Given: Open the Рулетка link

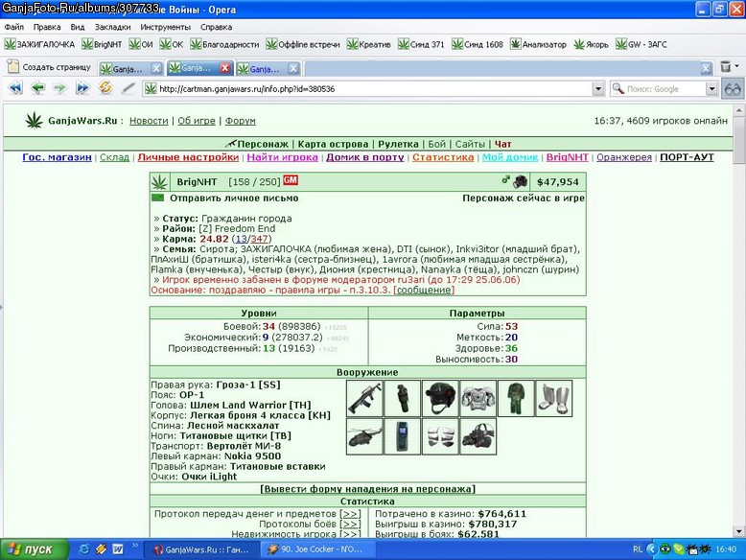Looking at the screenshot, I should (x=398, y=144).
